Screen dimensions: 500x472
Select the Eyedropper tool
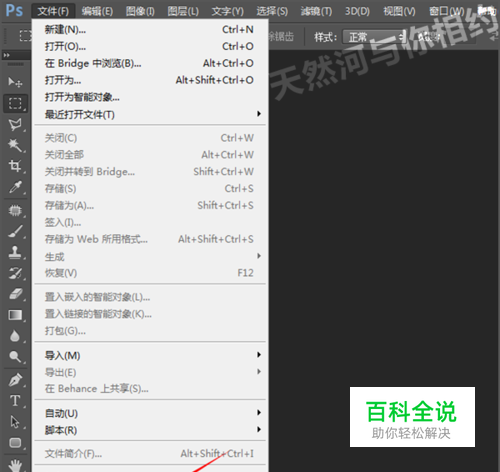pos(15,187)
